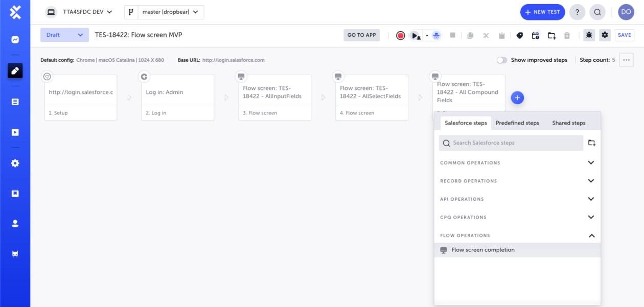The height and width of the screenshot is (307, 644).
Task: Open help via the question mark icon
Action: tap(577, 12)
